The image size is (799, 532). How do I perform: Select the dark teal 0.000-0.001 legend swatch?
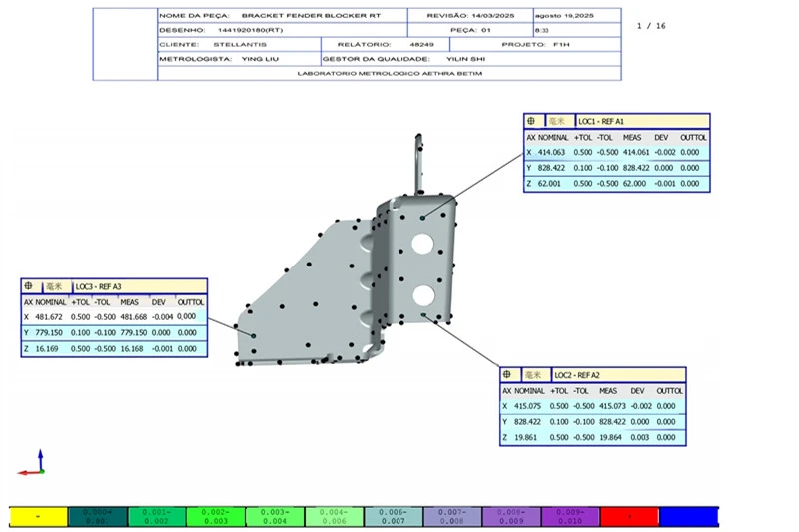[97, 517]
